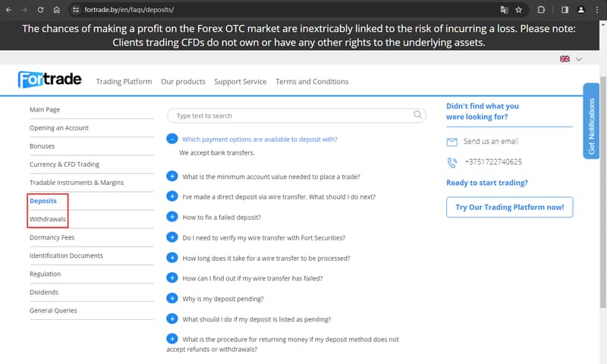Viewport: 607px width, 364px height.
Task: Click the phone handset icon
Action: pyautogui.click(x=452, y=162)
